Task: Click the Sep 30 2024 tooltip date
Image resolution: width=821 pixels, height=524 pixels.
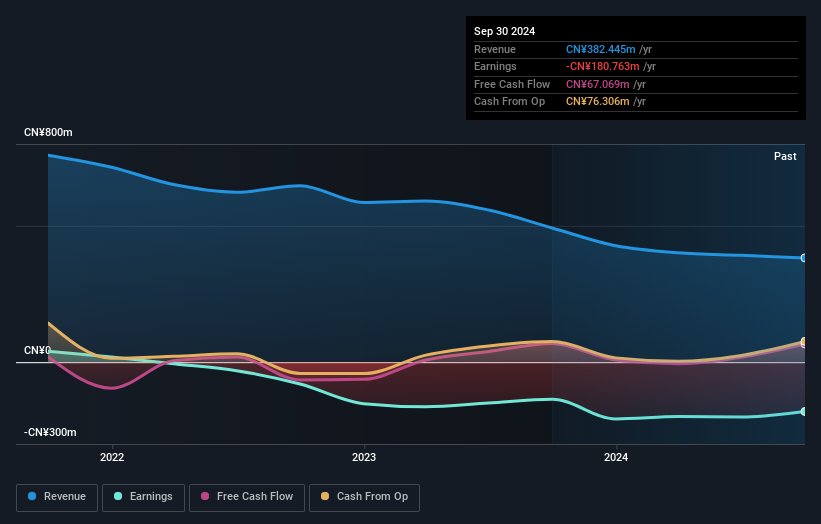Action: pyautogui.click(x=504, y=31)
